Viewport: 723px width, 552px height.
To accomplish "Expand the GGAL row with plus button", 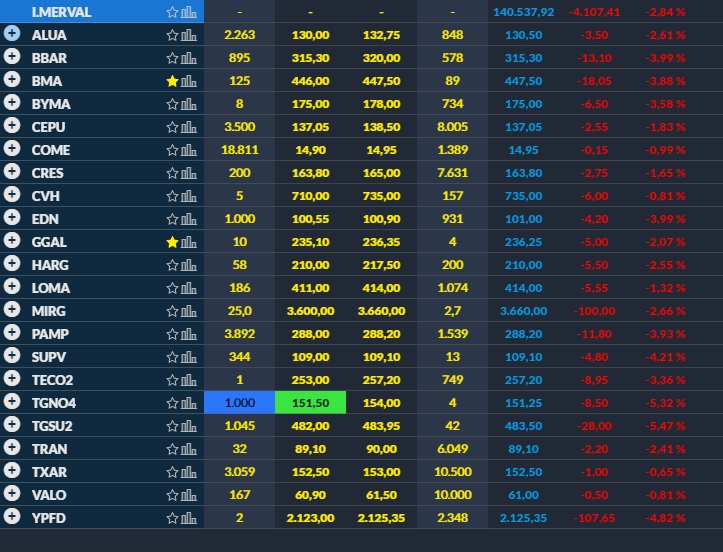I will [x=12, y=240].
